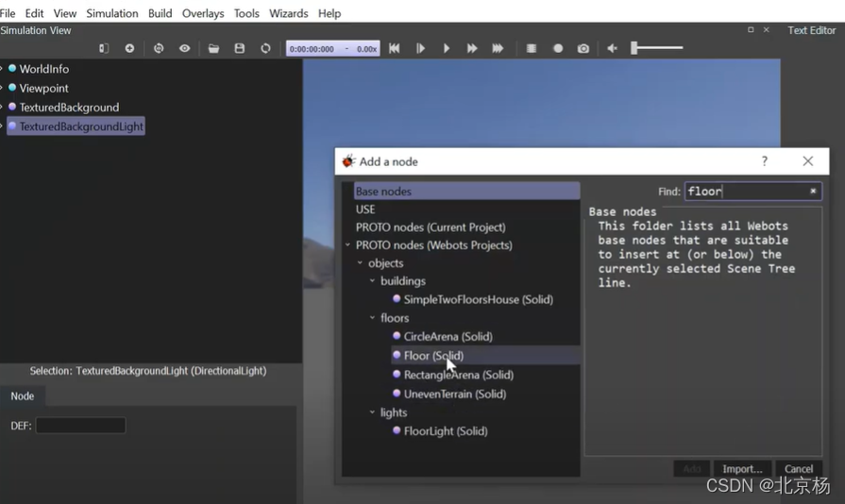
Task: Run simulation at fastest speed
Action: coord(498,48)
